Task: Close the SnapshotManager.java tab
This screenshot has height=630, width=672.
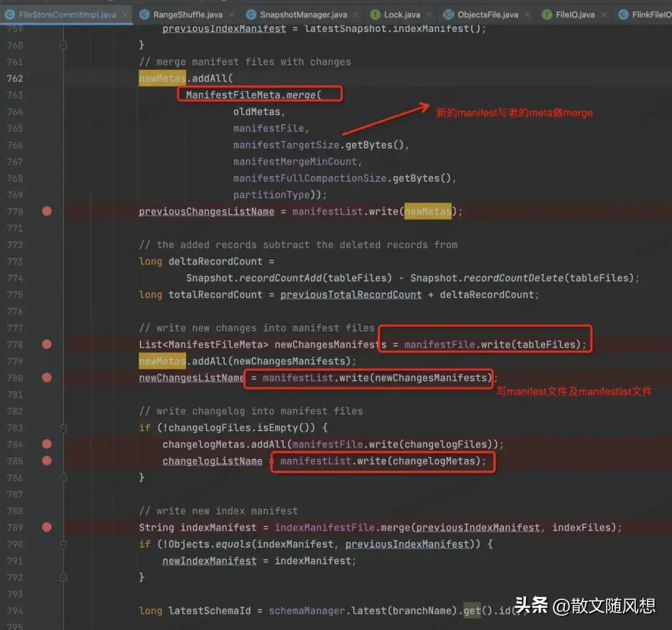Action: coord(356,14)
